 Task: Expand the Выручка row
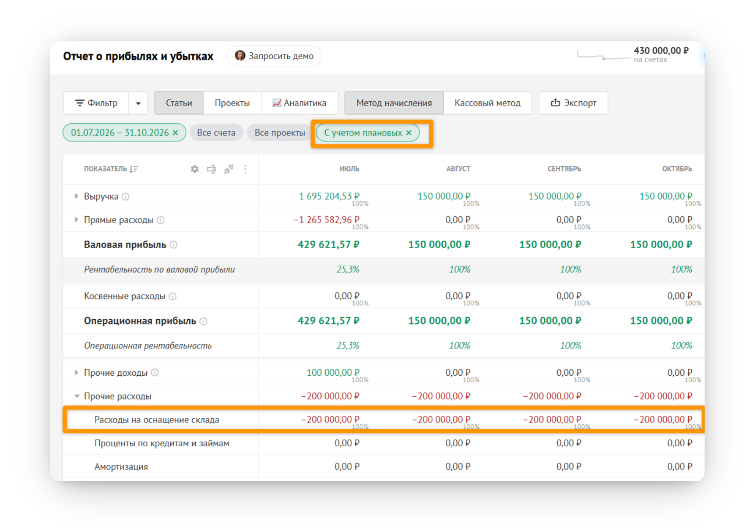76,196
